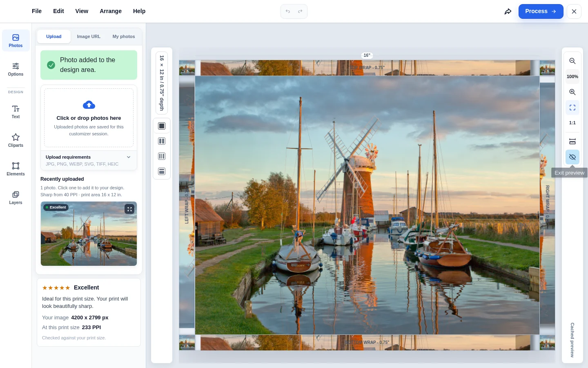Select the recently uploaded windmill photo thumbnail
588x368 pixels.
click(89, 233)
